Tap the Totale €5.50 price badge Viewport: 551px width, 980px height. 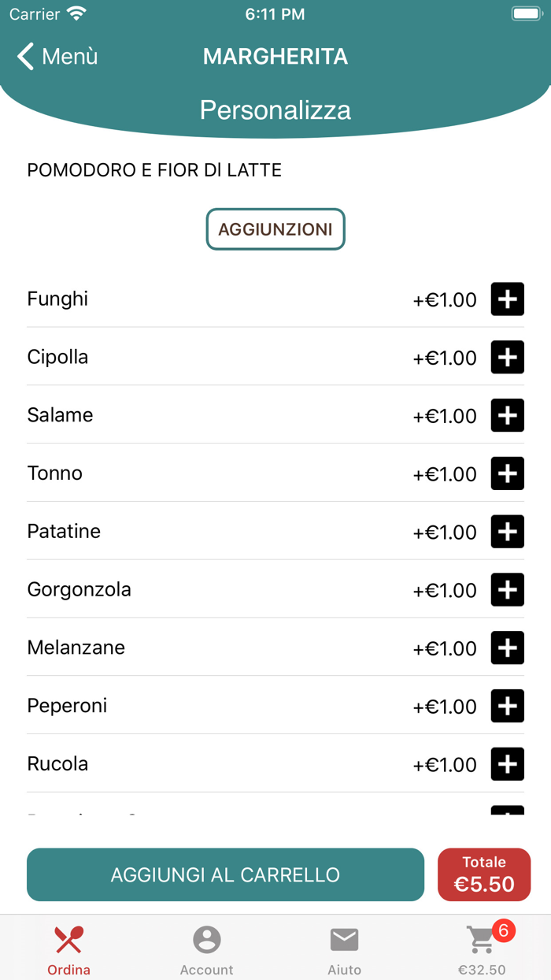click(x=484, y=874)
